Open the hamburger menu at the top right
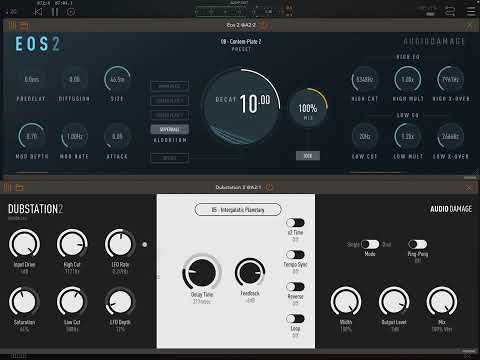 point(471,11)
